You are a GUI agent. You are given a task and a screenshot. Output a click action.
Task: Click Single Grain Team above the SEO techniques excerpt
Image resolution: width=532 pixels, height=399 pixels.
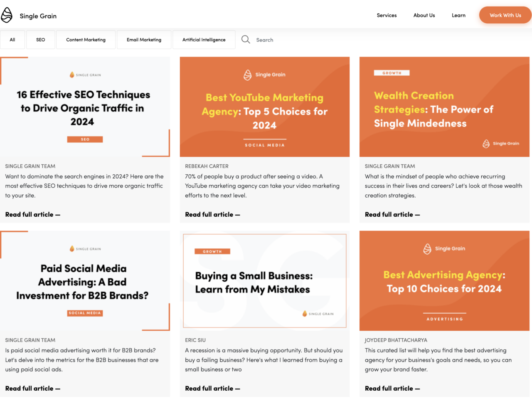pyautogui.click(x=30, y=166)
